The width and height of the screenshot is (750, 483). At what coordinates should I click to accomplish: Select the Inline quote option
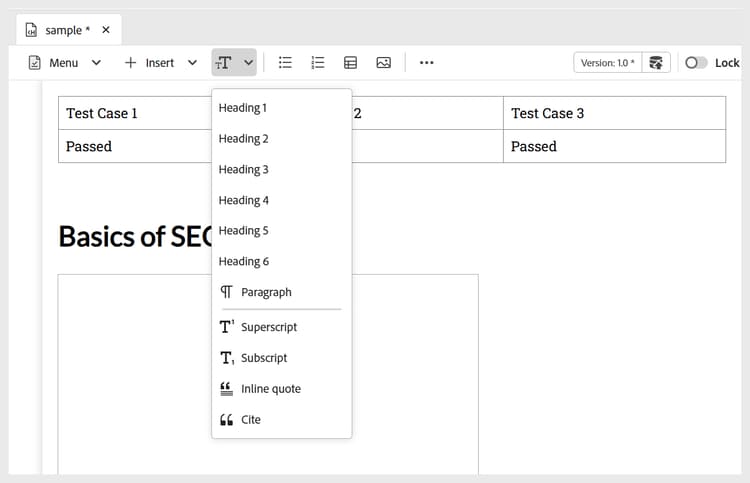[270, 389]
